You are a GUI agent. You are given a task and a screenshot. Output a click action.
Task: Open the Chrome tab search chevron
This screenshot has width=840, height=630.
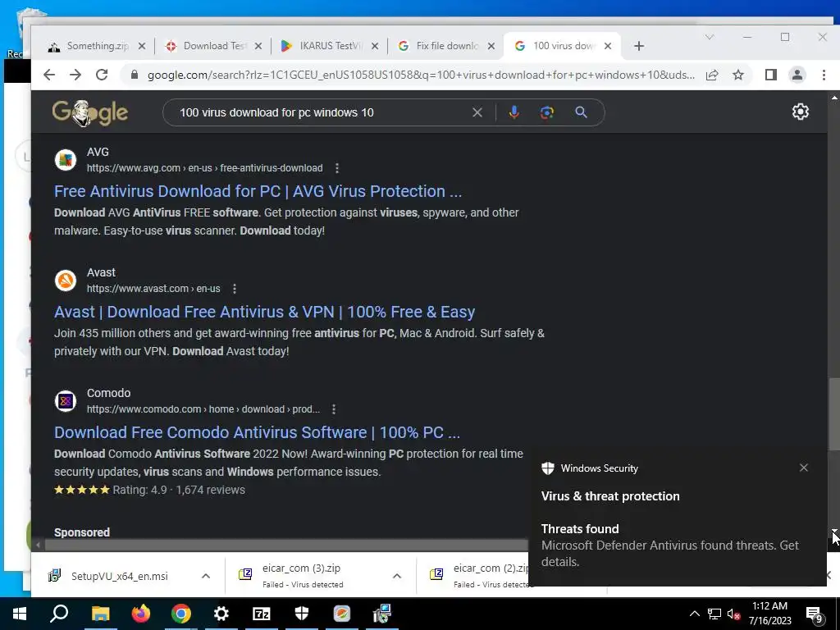(710, 37)
